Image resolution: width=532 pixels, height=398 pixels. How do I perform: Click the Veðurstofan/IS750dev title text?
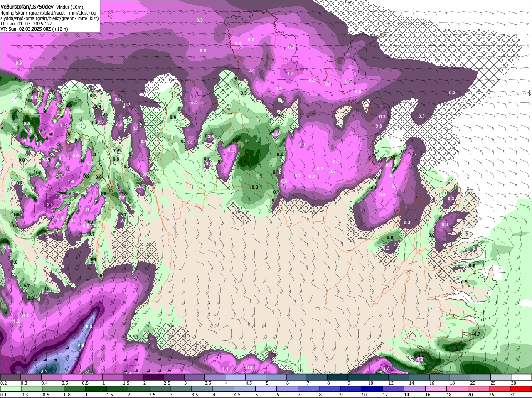pos(27,7)
